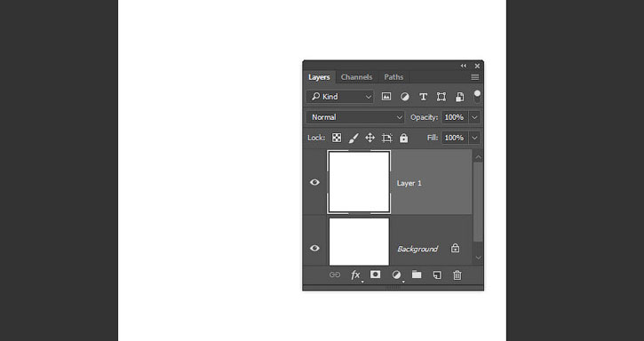Click Background layer lock icon
Viewport: 644px width, 341px height.
coord(455,248)
